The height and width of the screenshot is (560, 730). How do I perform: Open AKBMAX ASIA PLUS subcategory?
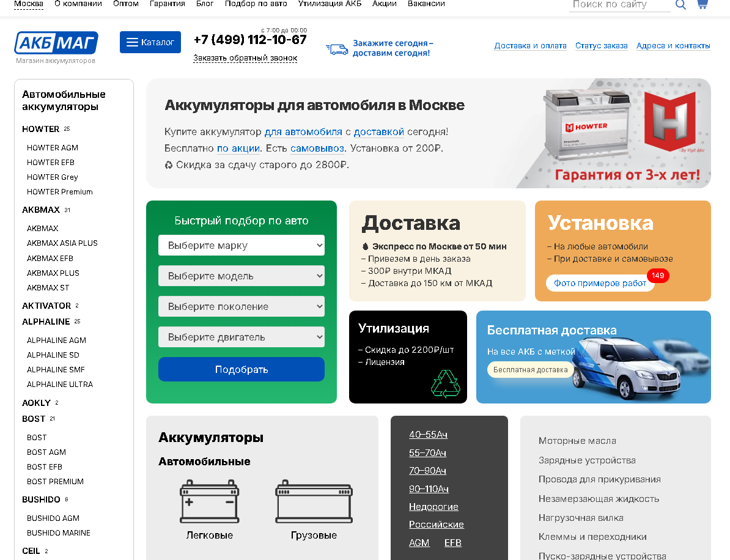(62, 243)
